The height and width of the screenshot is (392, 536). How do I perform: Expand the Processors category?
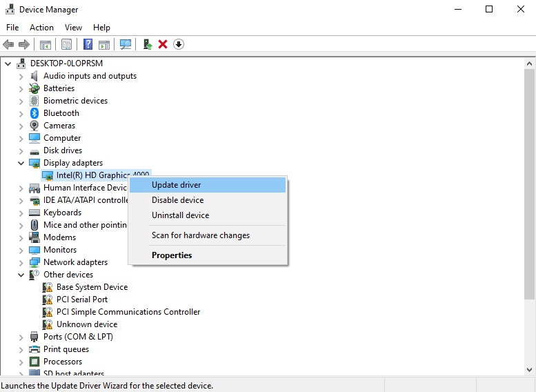coord(21,362)
